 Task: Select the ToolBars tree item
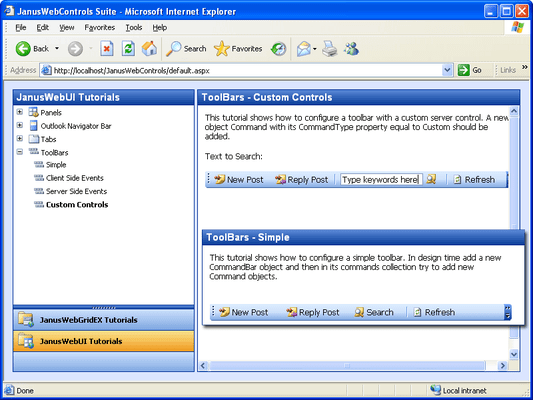point(54,153)
